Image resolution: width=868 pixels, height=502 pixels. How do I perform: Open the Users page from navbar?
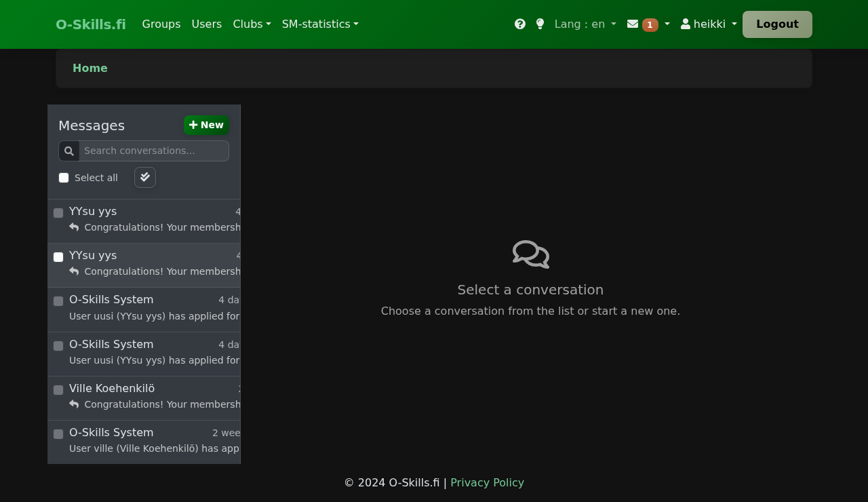pos(207,24)
